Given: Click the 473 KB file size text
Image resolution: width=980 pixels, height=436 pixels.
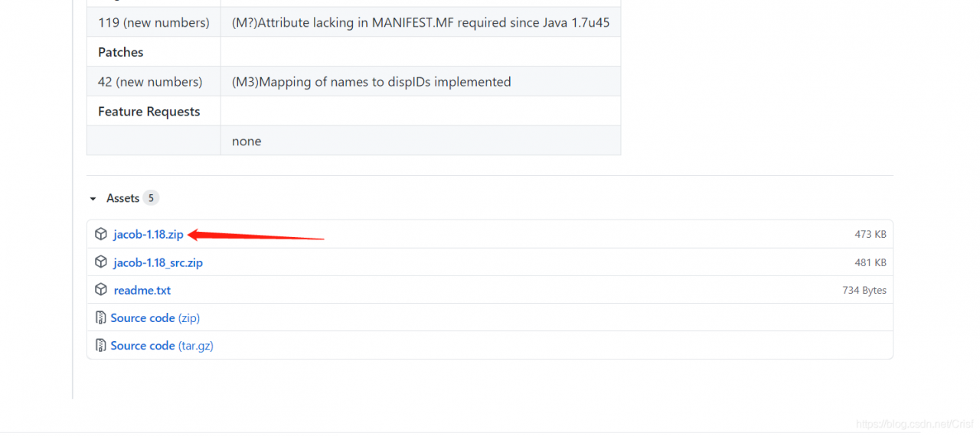Looking at the screenshot, I should pyautogui.click(x=871, y=234).
